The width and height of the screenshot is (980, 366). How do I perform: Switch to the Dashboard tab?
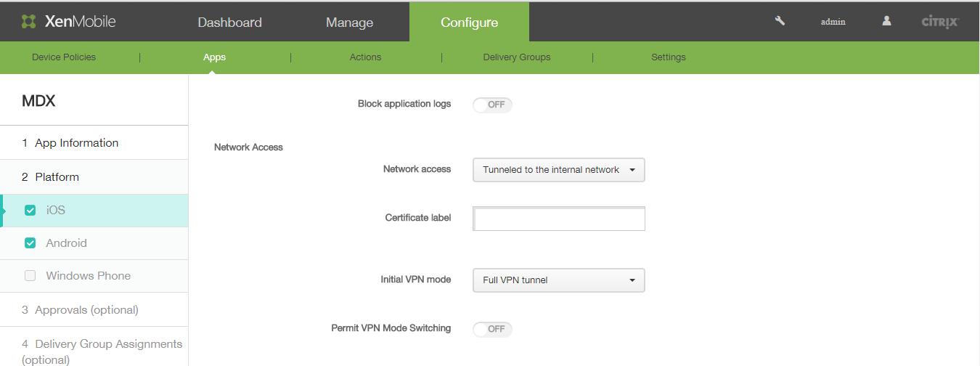[x=229, y=23]
